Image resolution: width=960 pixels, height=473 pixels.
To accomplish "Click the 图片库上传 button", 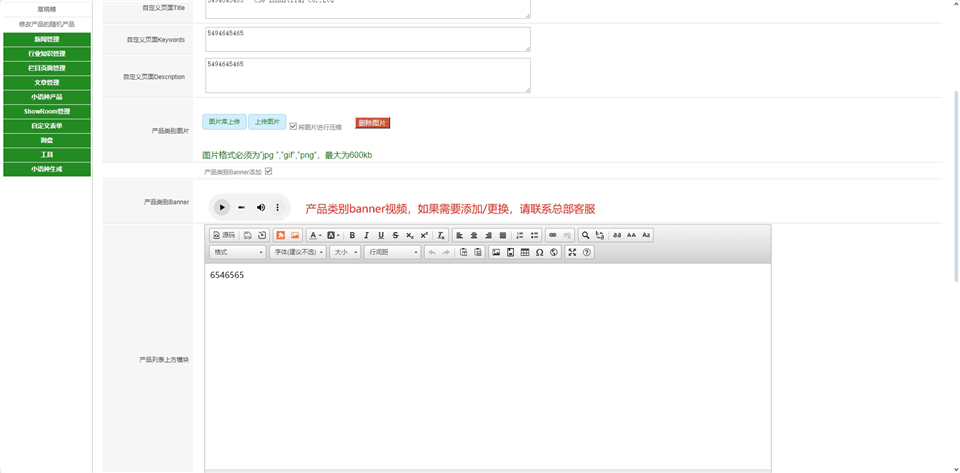I will click(x=224, y=122).
